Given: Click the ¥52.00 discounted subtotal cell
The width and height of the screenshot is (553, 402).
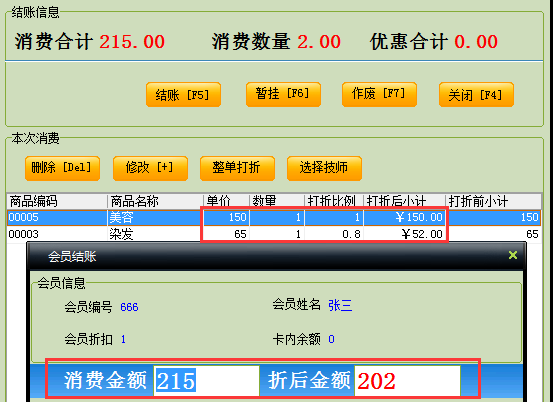Looking at the screenshot, I should 404,234.
